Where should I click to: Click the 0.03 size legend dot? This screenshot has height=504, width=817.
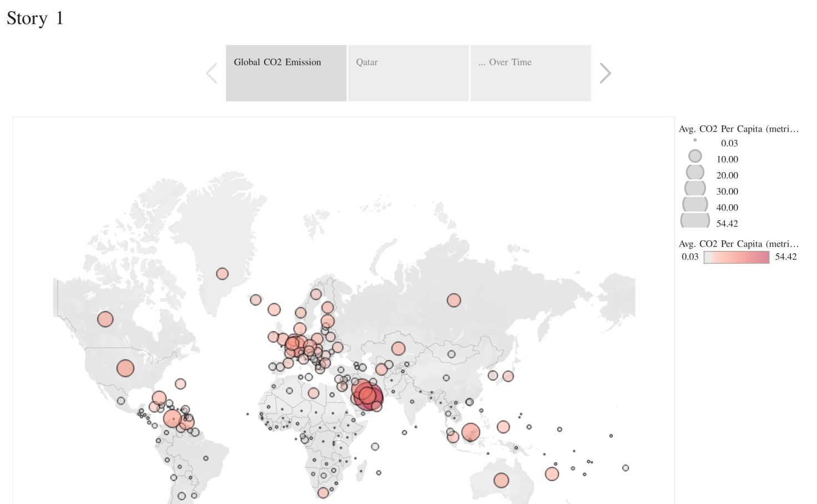pos(695,140)
